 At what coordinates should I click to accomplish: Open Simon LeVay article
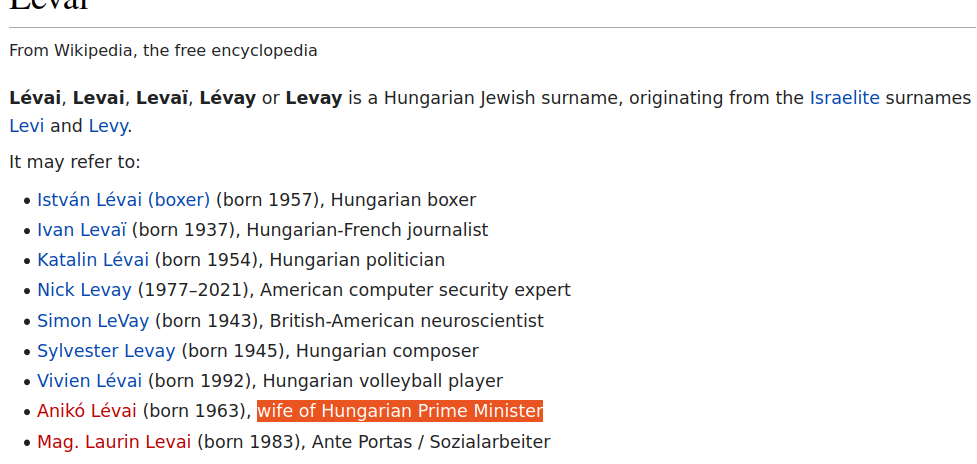(93, 321)
